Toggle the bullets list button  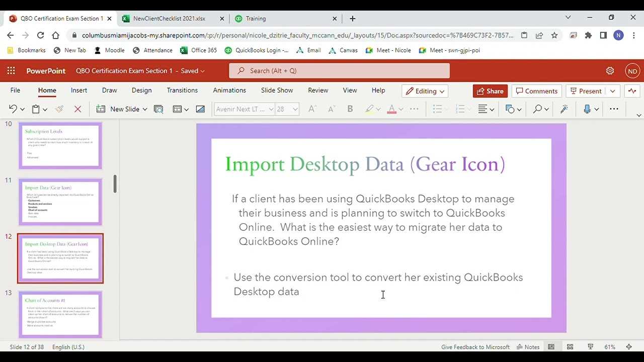pos(437,109)
